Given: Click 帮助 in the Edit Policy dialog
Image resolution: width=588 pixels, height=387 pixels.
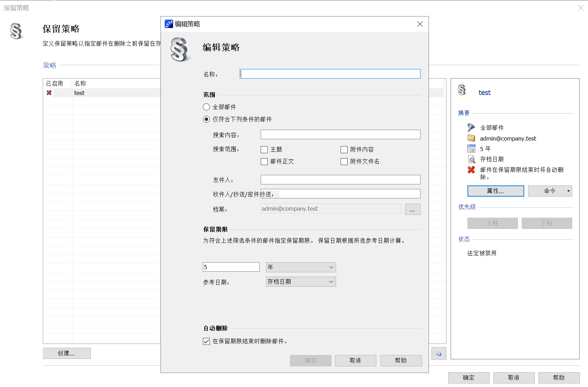Looking at the screenshot, I should 401,361.
